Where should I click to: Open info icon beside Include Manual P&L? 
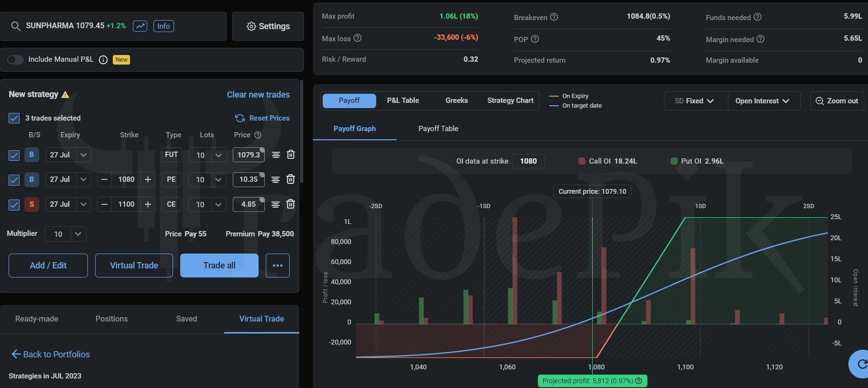103,60
